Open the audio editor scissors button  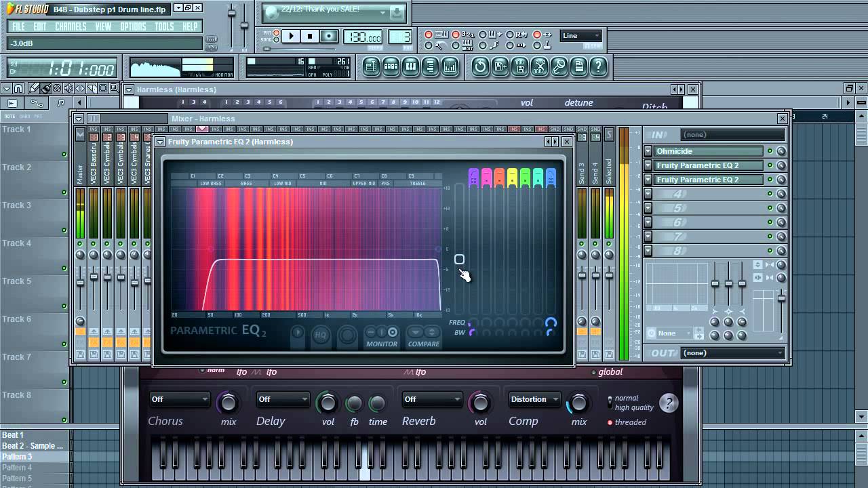pyautogui.click(x=539, y=66)
